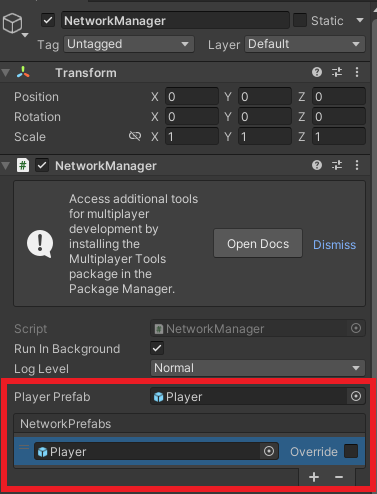Viewport: 377px width, 494px height.
Task: Open the Script object picker
Action: coord(356,328)
